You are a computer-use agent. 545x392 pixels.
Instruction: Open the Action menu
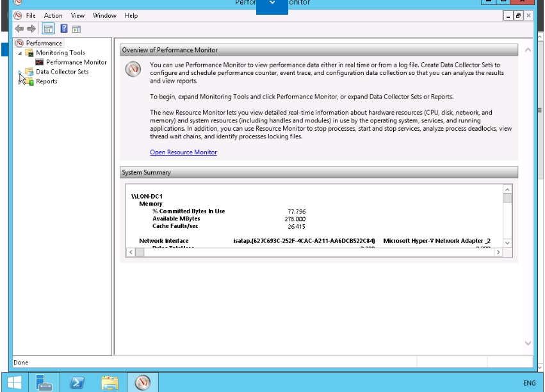[x=53, y=15]
